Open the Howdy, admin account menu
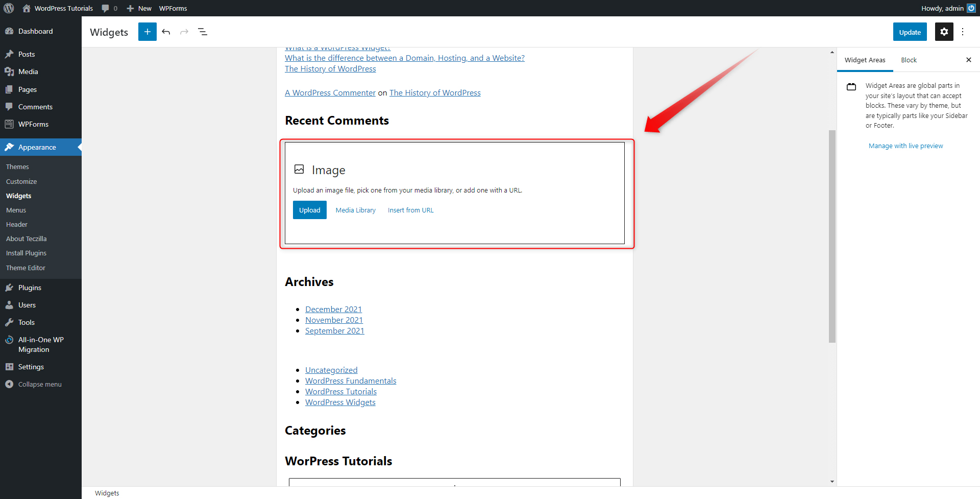 point(948,8)
